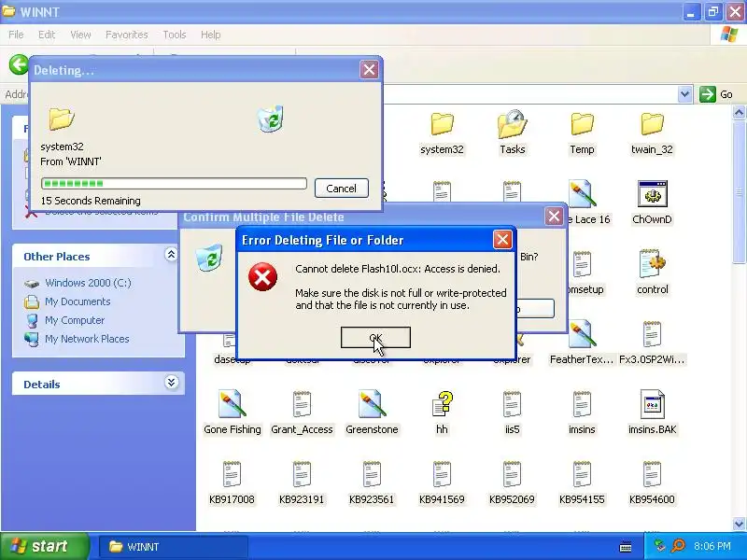Click the search magnifier tray icon
The image size is (747, 560).
(678, 546)
